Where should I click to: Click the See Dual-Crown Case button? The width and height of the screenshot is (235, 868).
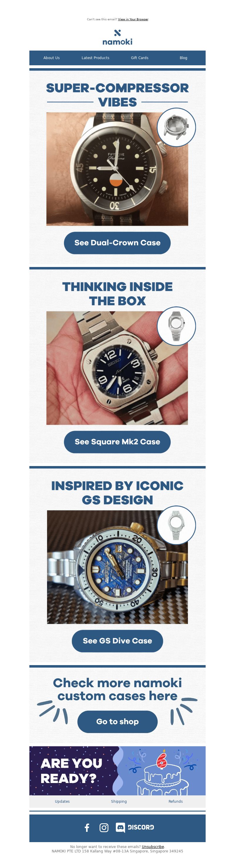point(117,243)
